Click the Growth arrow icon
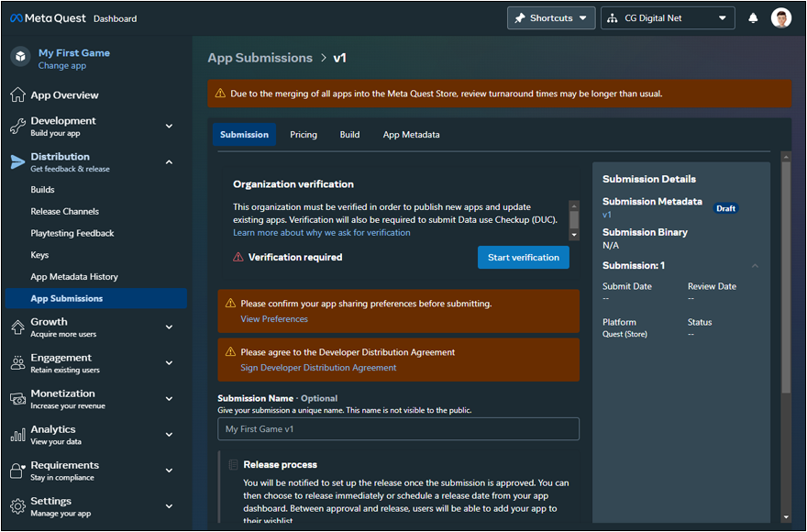 click(x=17, y=327)
